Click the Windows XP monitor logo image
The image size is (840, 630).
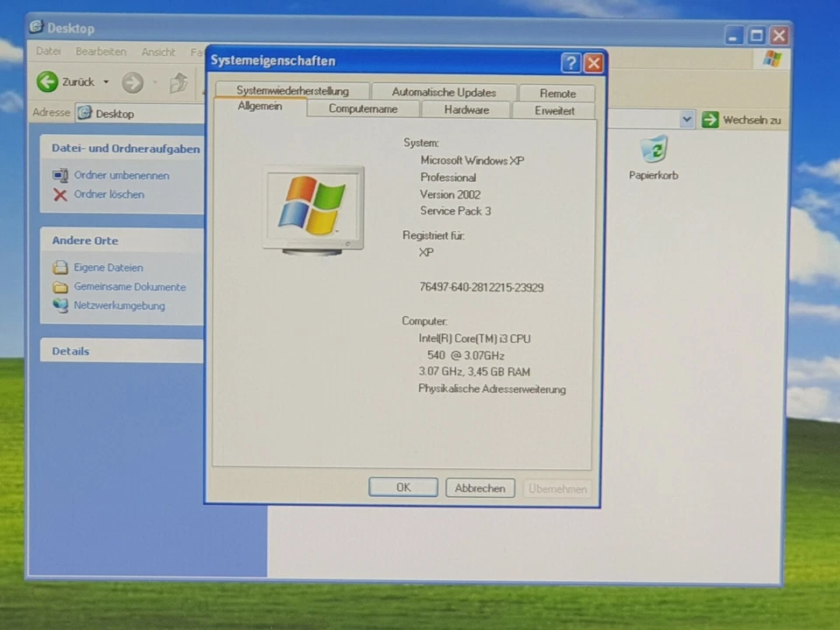coord(313,209)
